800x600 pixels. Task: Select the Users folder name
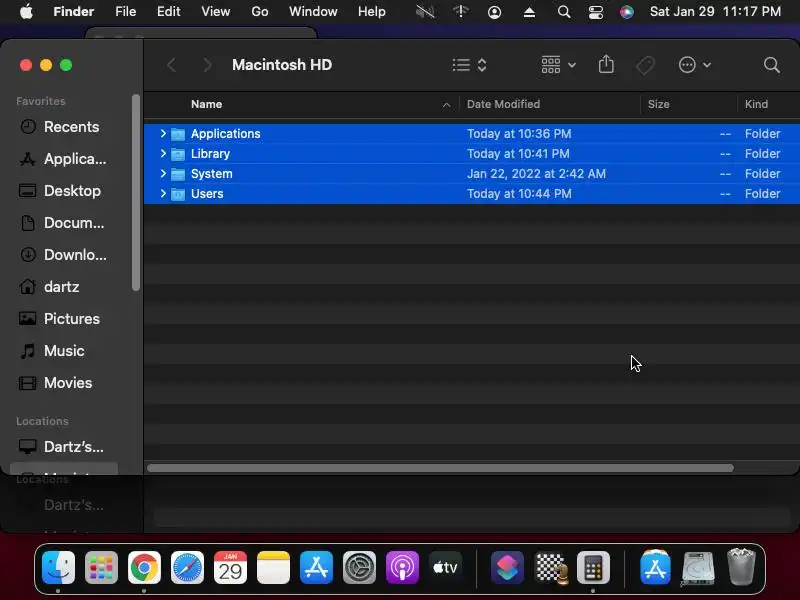coord(207,193)
